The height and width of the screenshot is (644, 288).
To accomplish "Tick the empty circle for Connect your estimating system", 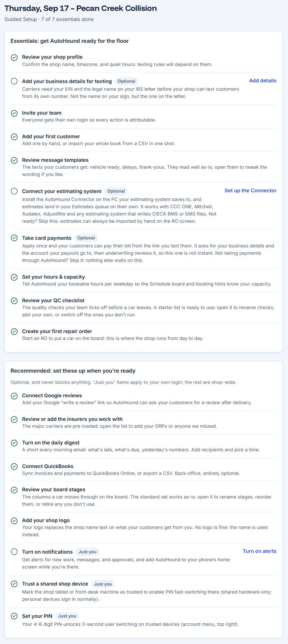I will pyautogui.click(x=14, y=191).
